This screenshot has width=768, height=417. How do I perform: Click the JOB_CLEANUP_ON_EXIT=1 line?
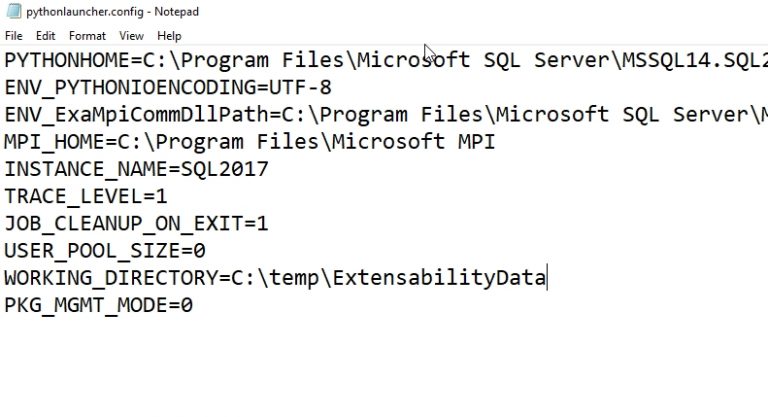pyautogui.click(x=137, y=223)
